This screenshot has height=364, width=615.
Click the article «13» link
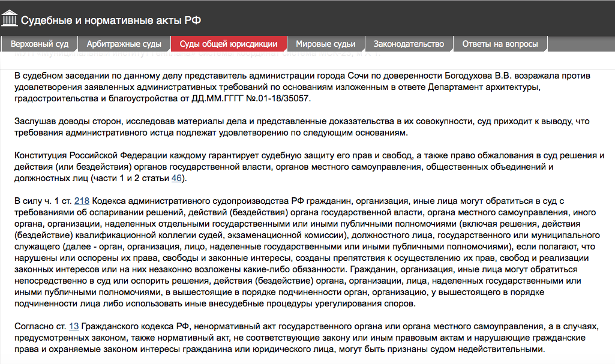point(74,326)
